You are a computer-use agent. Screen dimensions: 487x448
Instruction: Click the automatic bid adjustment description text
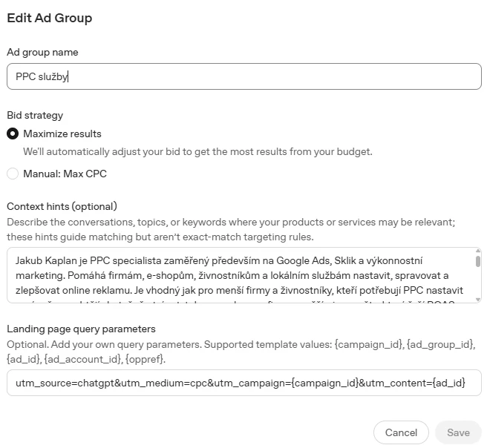tap(197, 152)
